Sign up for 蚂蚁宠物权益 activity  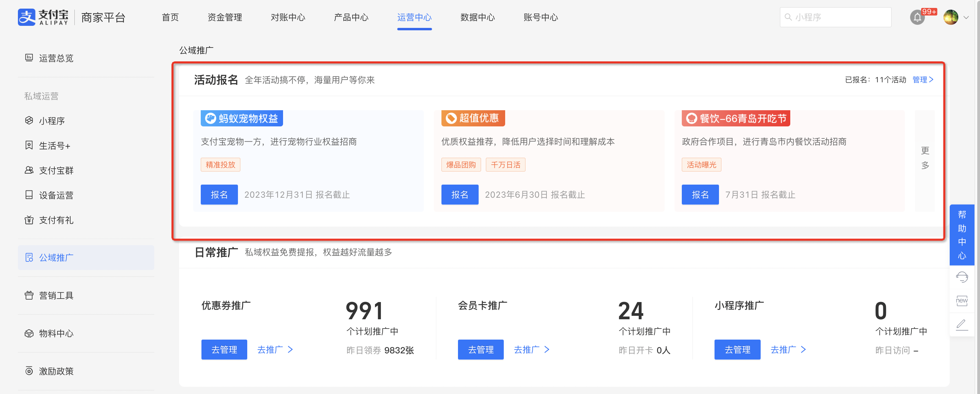click(x=219, y=195)
